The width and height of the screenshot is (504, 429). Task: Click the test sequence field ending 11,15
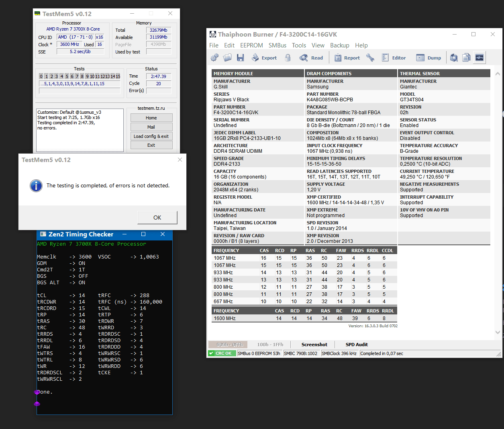80,84
